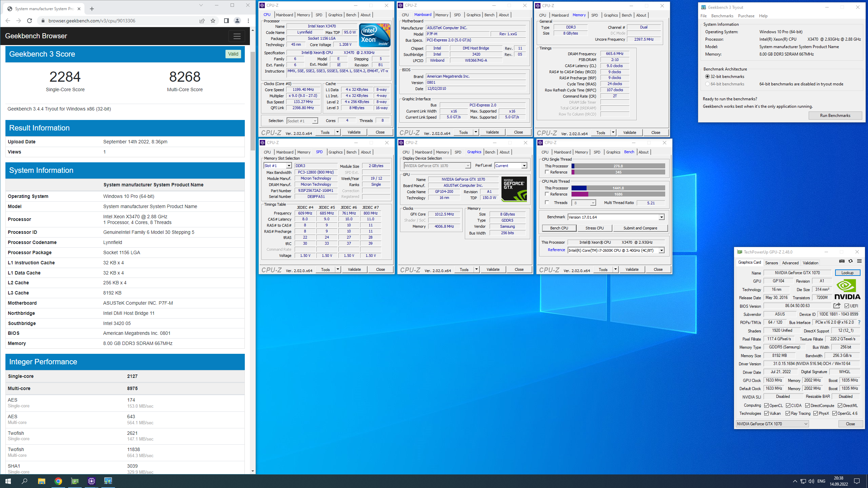Image resolution: width=868 pixels, height=488 pixels.
Task: Click the Chrome page vertical scrollbar
Action: pyautogui.click(x=253, y=102)
